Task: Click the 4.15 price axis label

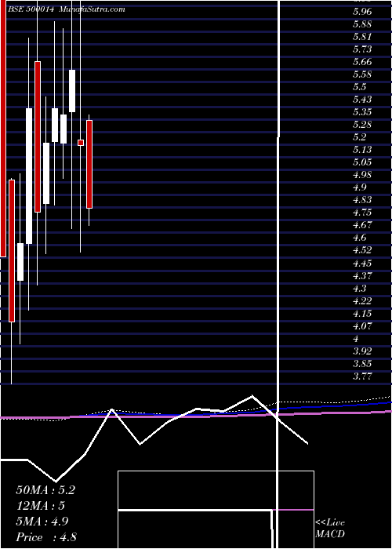Action: (x=362, y=314)
